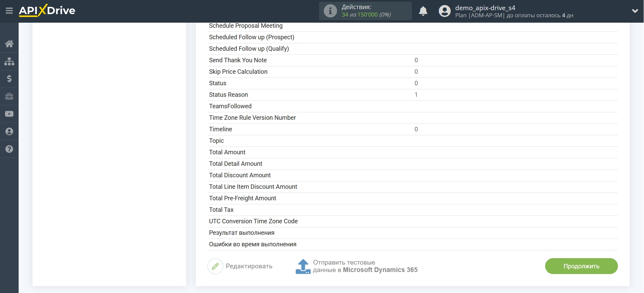Select the Timeline row
The image size is (644, 293).
(x=412, y=130)
